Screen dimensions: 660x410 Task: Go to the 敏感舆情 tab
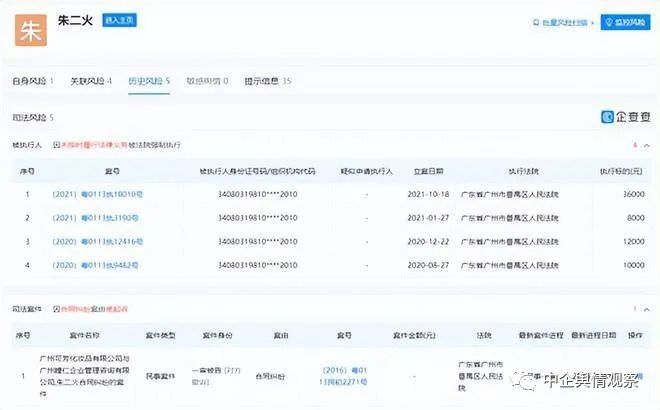click(x=207, y=80)
